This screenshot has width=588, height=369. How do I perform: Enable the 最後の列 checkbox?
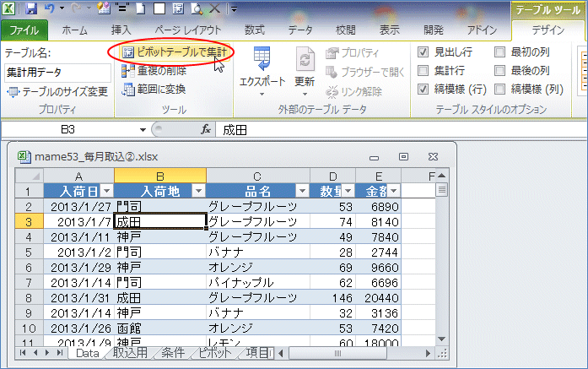[499, 71]
